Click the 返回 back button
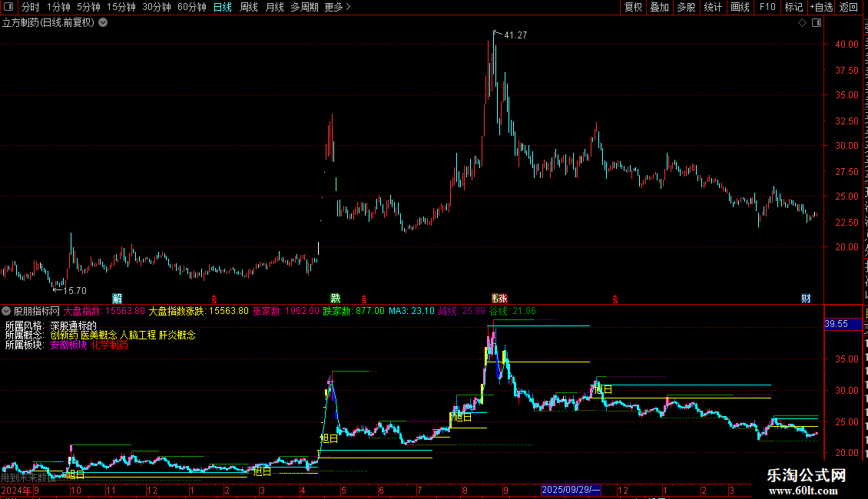This screenshot has height=499, width=868. (x=849, y=7)
